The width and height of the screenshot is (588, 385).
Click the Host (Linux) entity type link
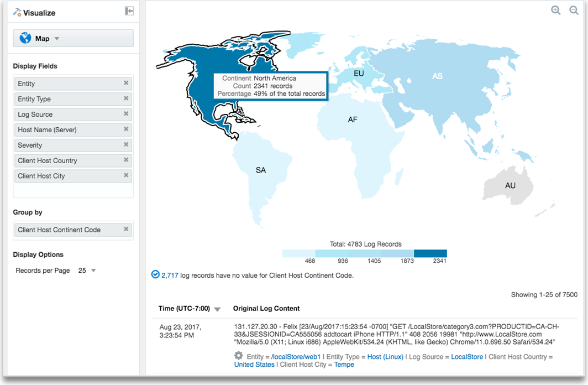(x=385, y=357)
